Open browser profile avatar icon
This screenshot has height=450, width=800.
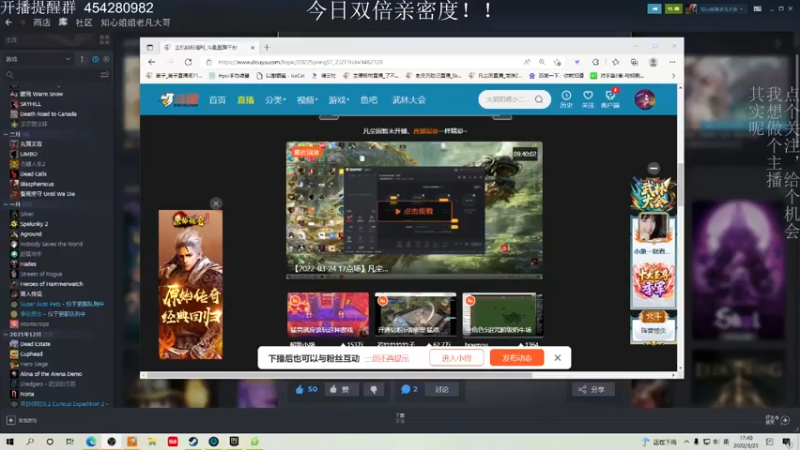click(x=653, y=62)
